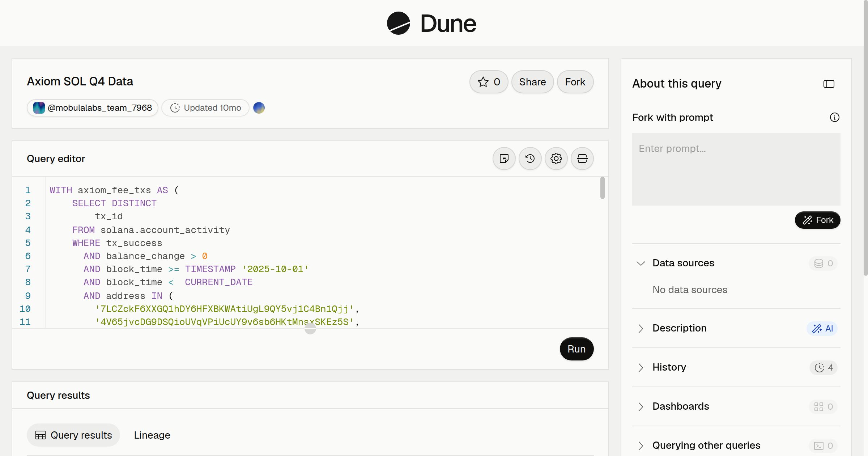
Task: Switch to the Lineage tab
Action: pyautogui.click(x=152, y=435)
